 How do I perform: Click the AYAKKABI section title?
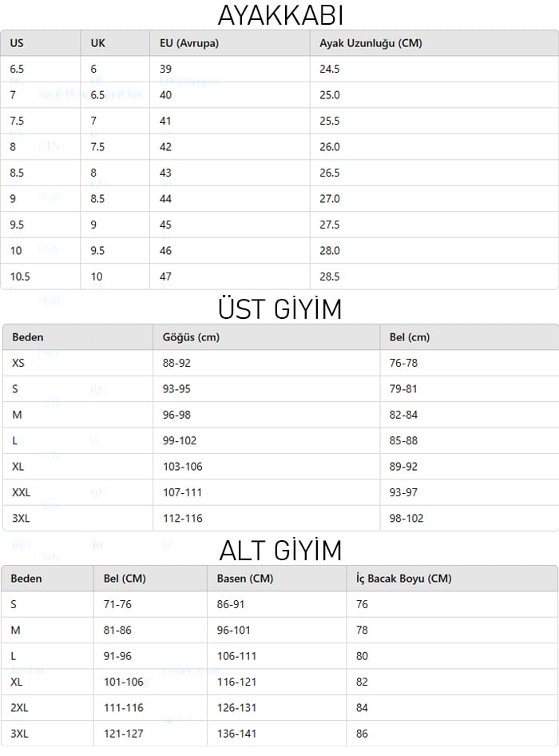coord(279,15)
